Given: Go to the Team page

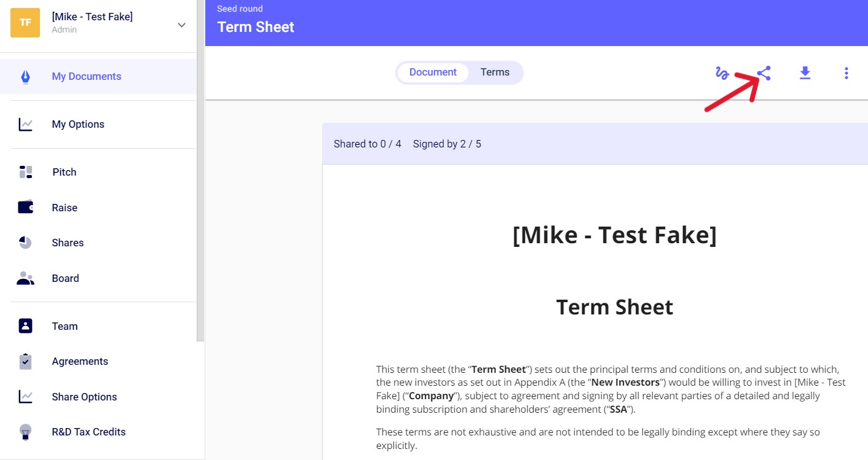Looking at the screenshot, I should tap(65, 326).
